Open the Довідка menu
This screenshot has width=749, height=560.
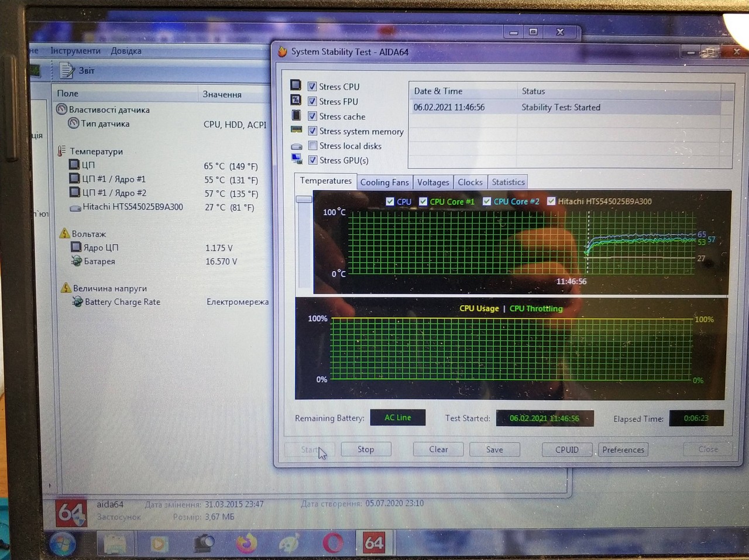click(126, 51)
